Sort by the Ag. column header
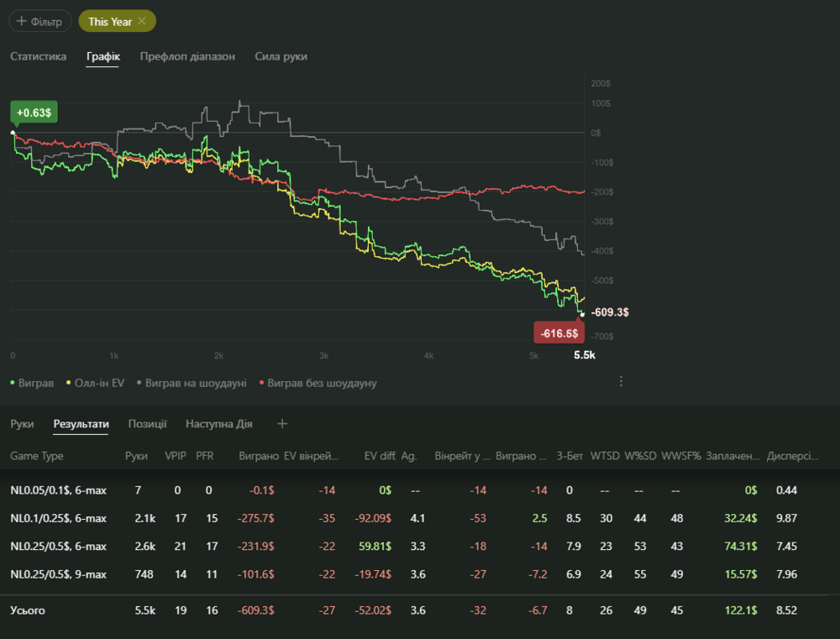The image size is (840, 639). click(x=409, y=456)
